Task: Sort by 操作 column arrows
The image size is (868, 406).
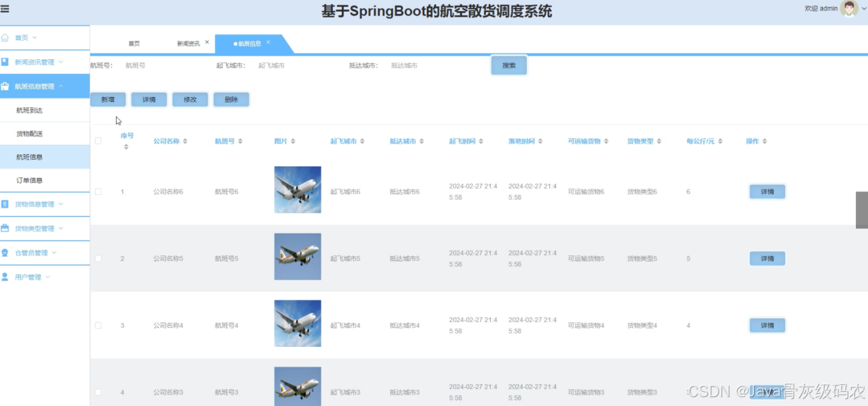Action: [x=764, y=141]
